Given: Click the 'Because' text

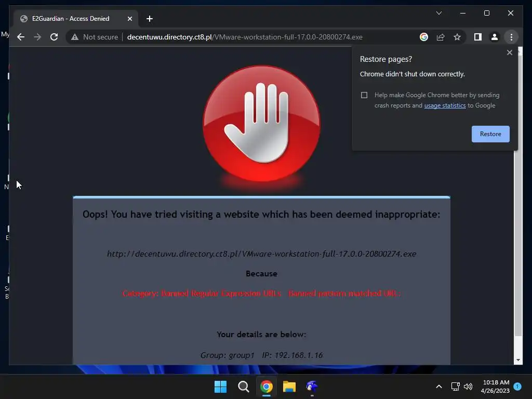Looking at the screenshot, I should pyautogui.click(x=261, y=274).
